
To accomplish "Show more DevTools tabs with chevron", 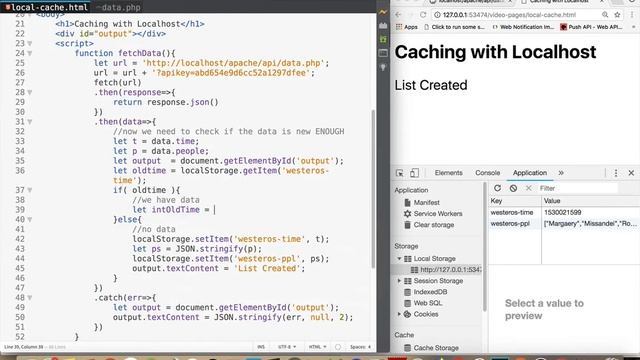I will coord(561,173).
